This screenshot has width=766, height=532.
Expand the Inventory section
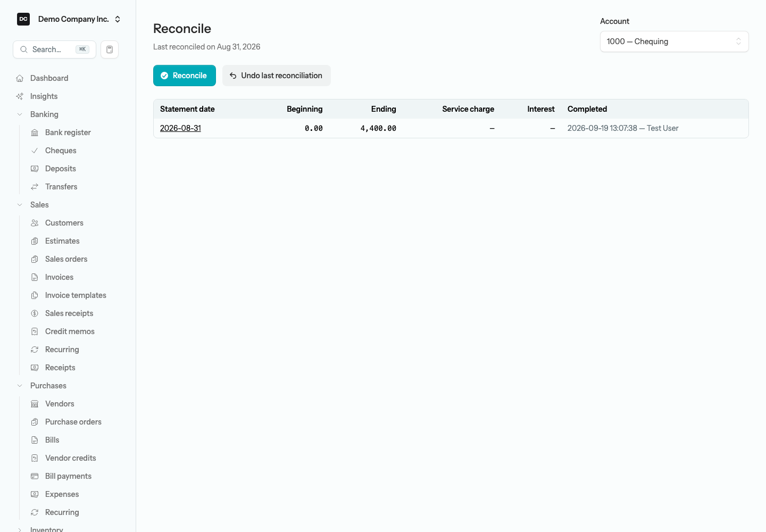[20, 529]
